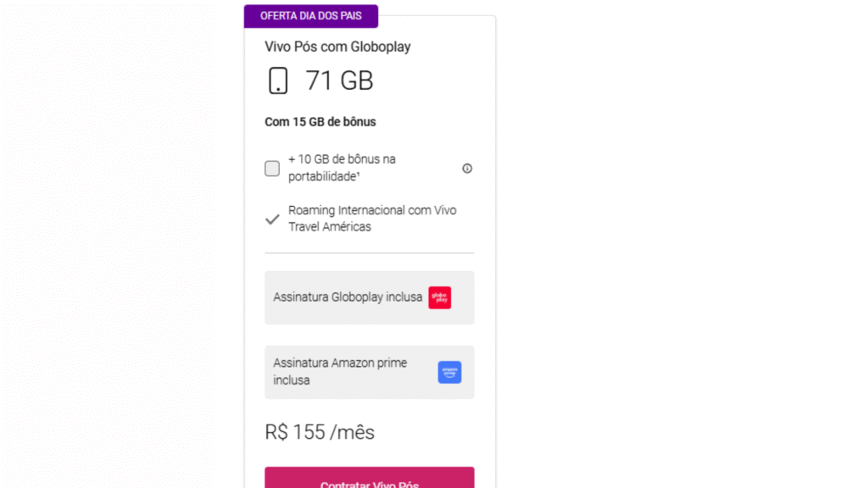Screen dimensions: 868x488
Task: Click the smartphone icon next to 71 GB
Action: pos(278,80)
